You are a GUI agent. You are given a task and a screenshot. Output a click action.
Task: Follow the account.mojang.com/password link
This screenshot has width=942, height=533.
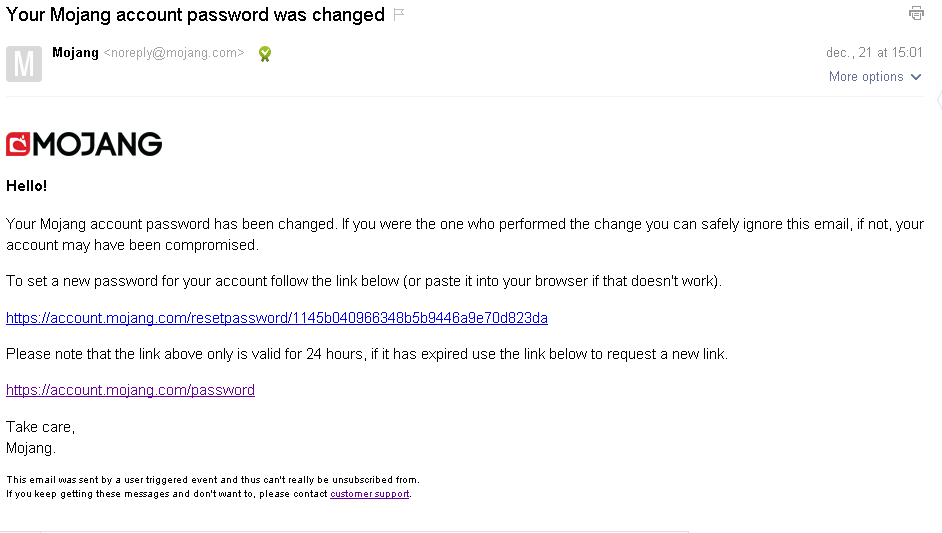coord(130,390)
